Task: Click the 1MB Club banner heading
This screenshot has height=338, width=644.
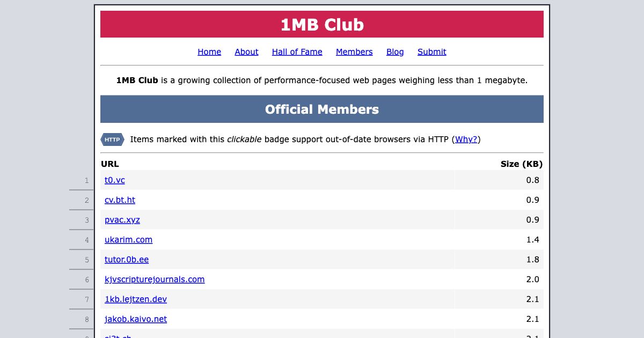Action: [321, 24]
